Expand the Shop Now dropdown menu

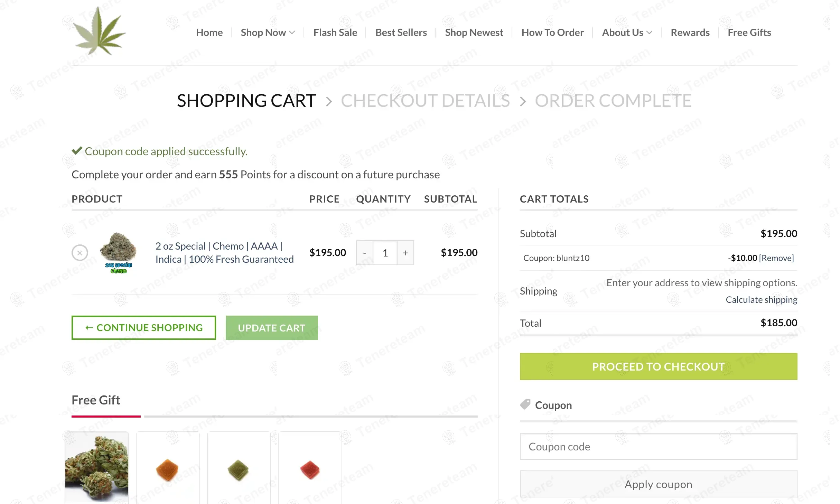tap(268, 32)
